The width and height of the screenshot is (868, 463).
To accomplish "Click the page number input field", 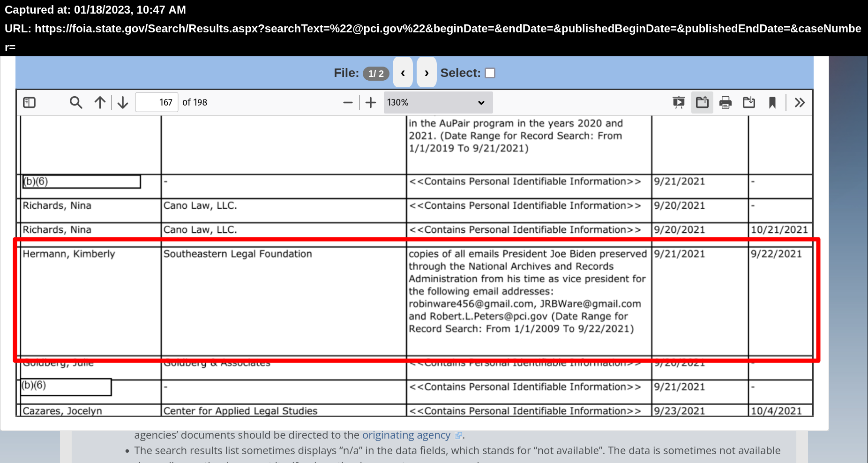I will click(x=157, y=102).
